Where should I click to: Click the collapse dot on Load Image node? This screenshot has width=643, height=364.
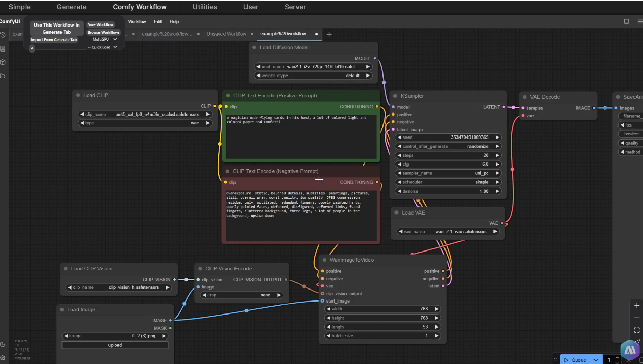tap(61, 310)
